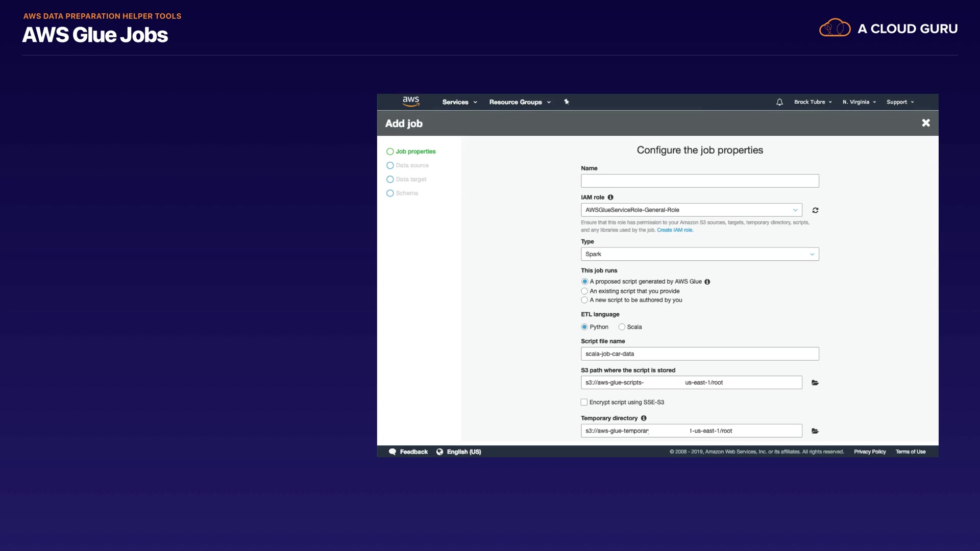The image size is (980, 551).
Task: Browse folder for script S3 path
Action: pyautogui.click(x=815, y=383)
